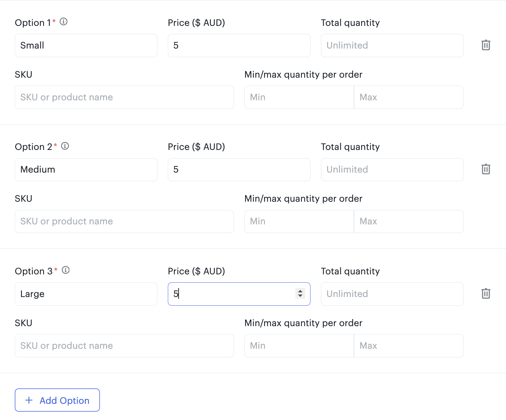Focus the Option 2 name field containing Medium
Screen dimensions: 506x420
86,170
